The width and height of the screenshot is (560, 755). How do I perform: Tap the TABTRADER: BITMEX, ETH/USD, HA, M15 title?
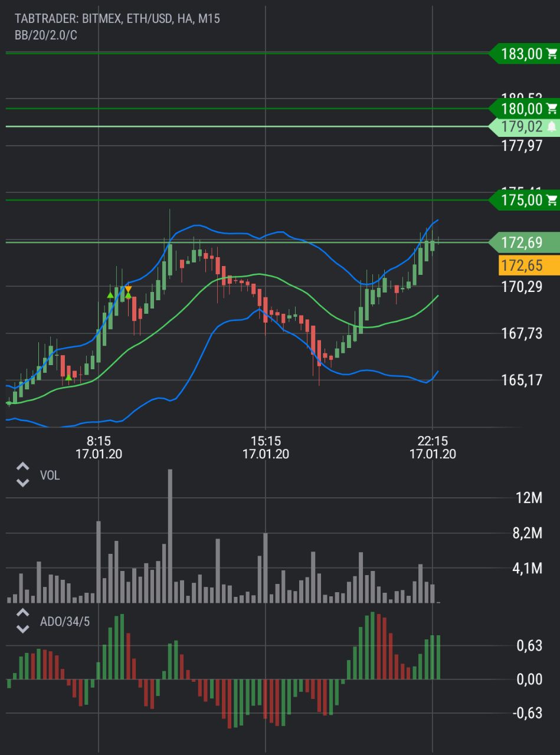(x=117, y=19)
